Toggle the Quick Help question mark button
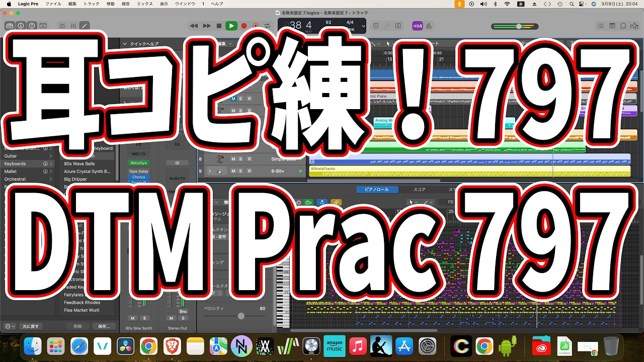The height and width of the screenshot is (362, 644). click(32, 26)
